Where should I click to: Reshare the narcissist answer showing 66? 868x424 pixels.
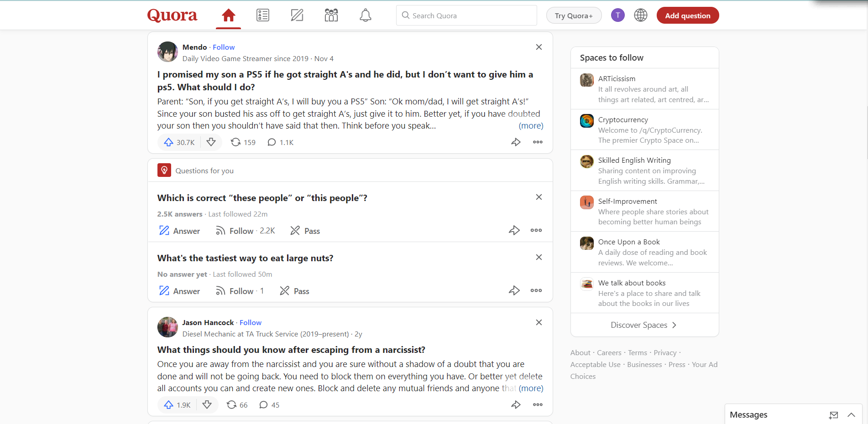point(237,405)
